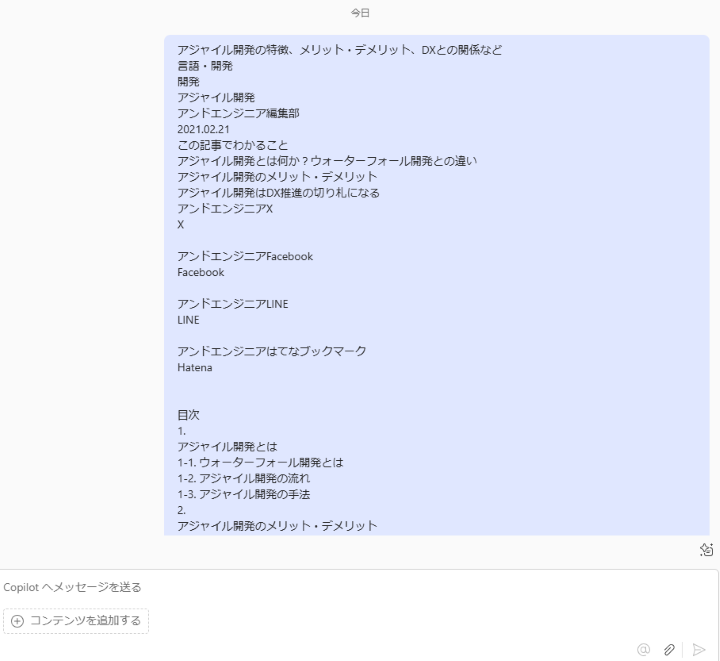The height and width of the screenshot is (661, 720).
Task: Click the paperclip attach file icon
Action: point(669,650)
